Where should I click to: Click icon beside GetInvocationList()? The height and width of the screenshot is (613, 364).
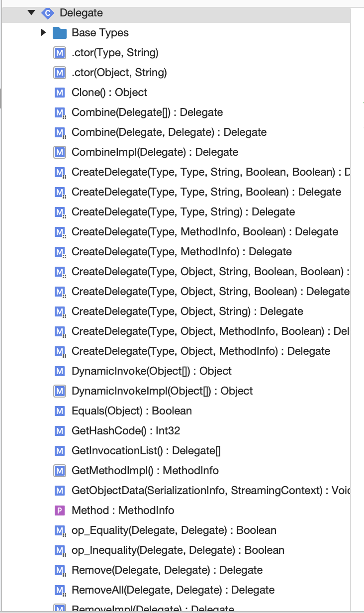tap(60, 451)
